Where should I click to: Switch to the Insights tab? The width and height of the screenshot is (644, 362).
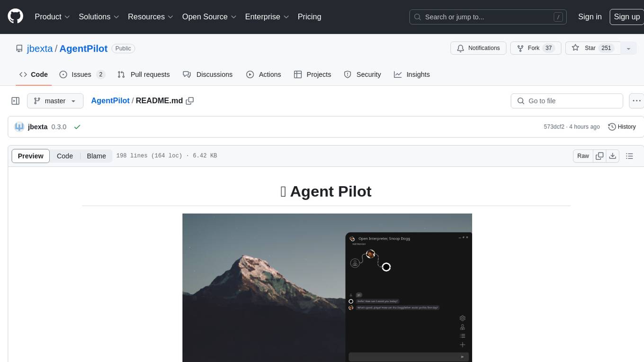tap(412, 74)
